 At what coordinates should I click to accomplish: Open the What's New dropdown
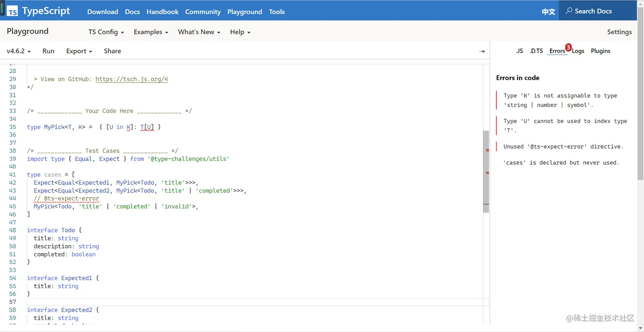199,32
